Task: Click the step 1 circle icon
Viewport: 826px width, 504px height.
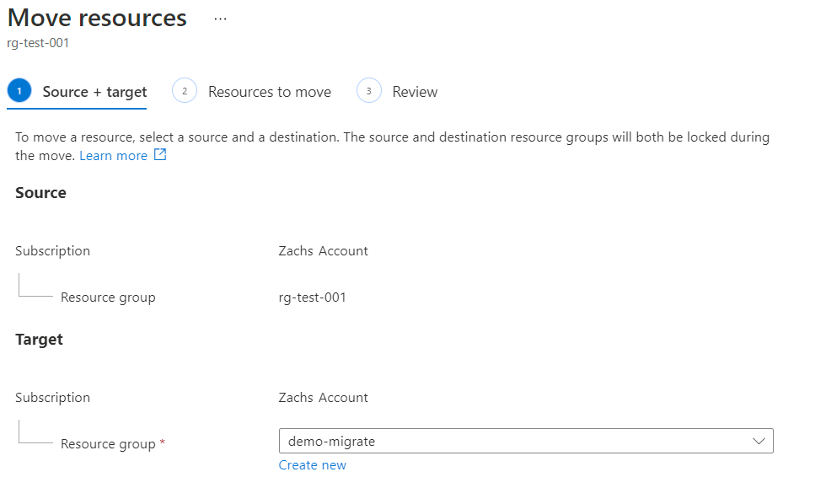Action: 19,90
